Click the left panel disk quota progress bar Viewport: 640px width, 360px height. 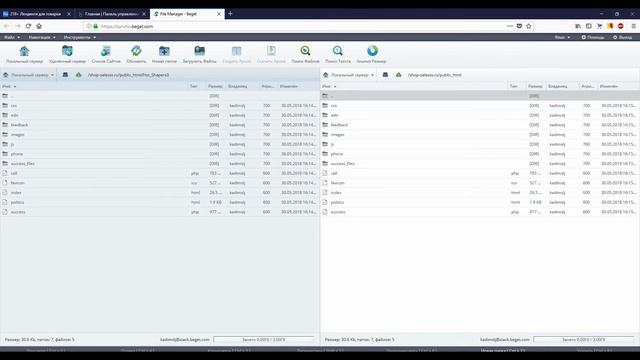click(x=264, y=340)
